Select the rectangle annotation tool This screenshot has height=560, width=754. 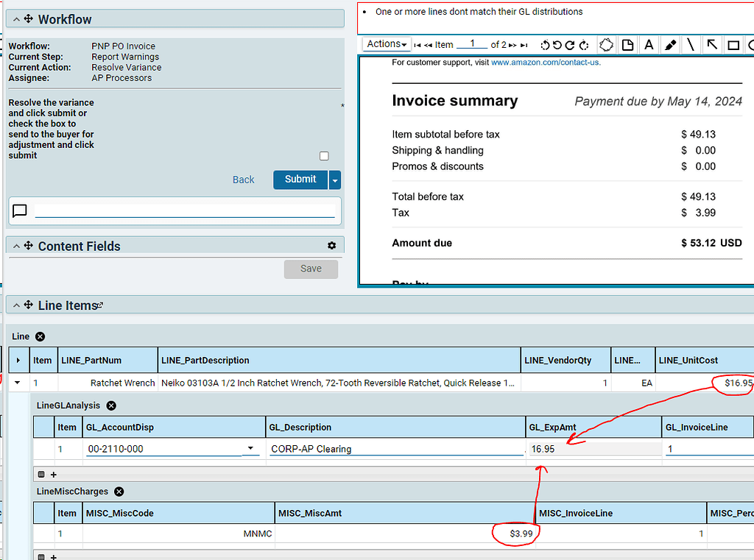(733, 45)
